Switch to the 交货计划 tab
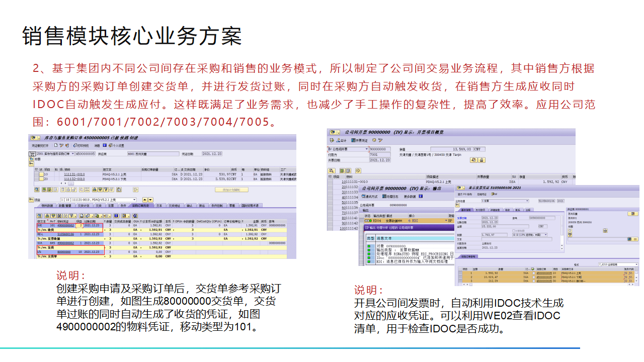This screenshot has height=362, width=644. 84,206
